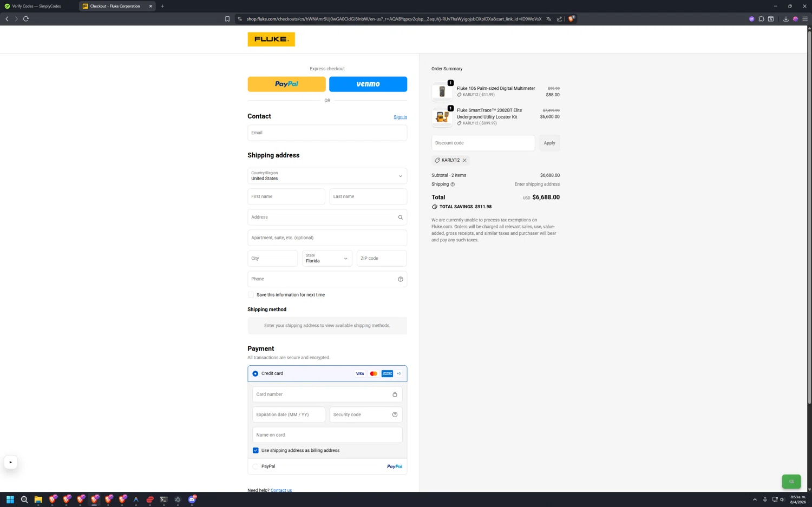
Task: Click the additional card types +5 badge
Action: pos(399,373)
